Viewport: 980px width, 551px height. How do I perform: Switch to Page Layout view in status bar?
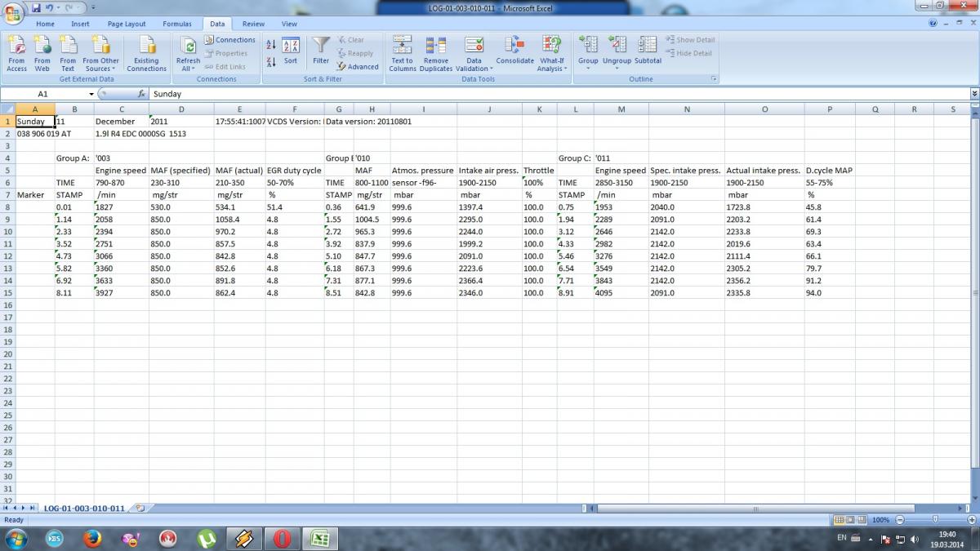tap(850, 520)
